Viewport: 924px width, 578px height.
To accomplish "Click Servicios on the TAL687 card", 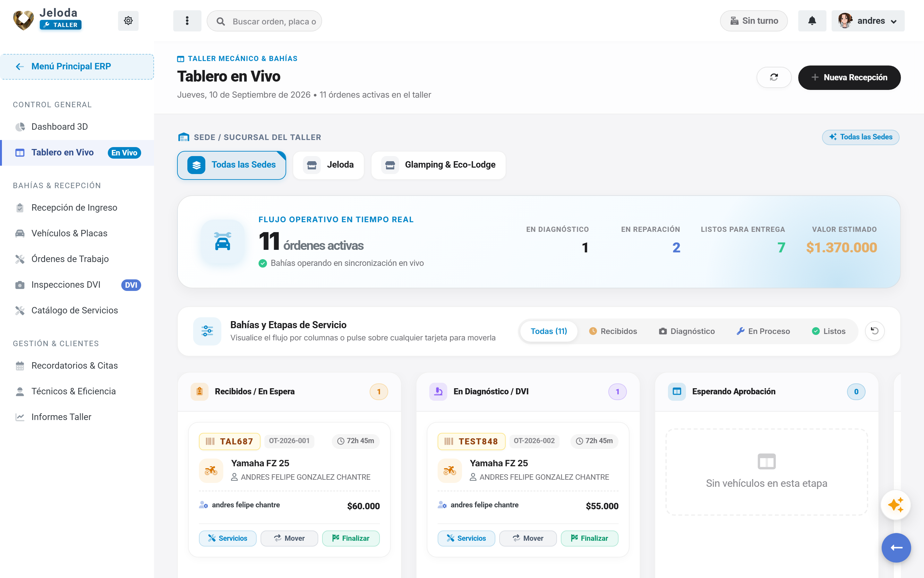I will (x=227, y=538).
